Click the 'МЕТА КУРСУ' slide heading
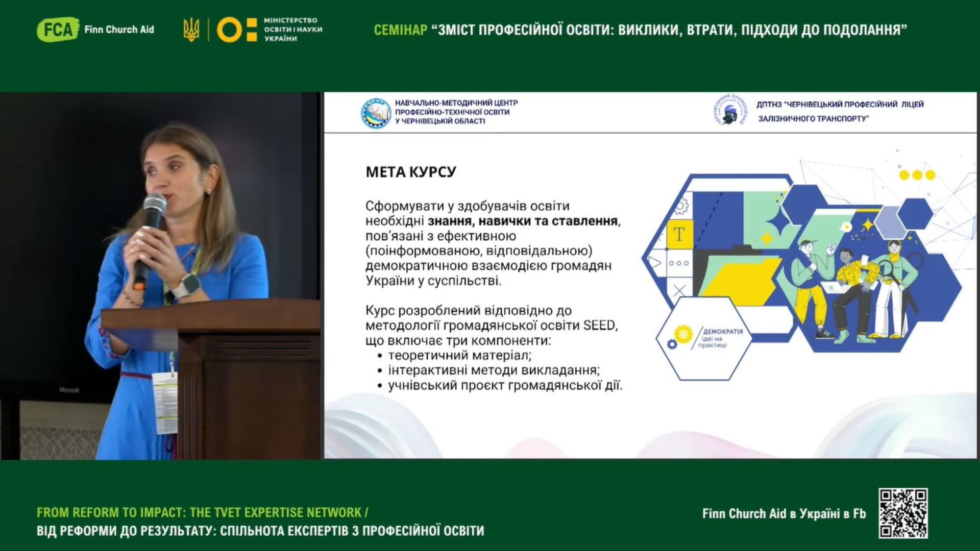This screenshot has width=980, height=551. click(410, 172)
